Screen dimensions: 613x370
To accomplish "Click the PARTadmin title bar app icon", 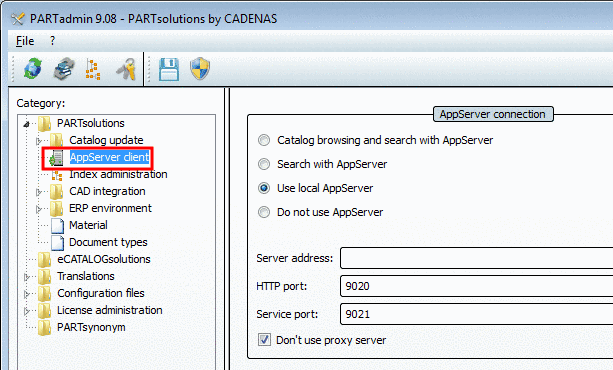I will [x=18, y=18].
